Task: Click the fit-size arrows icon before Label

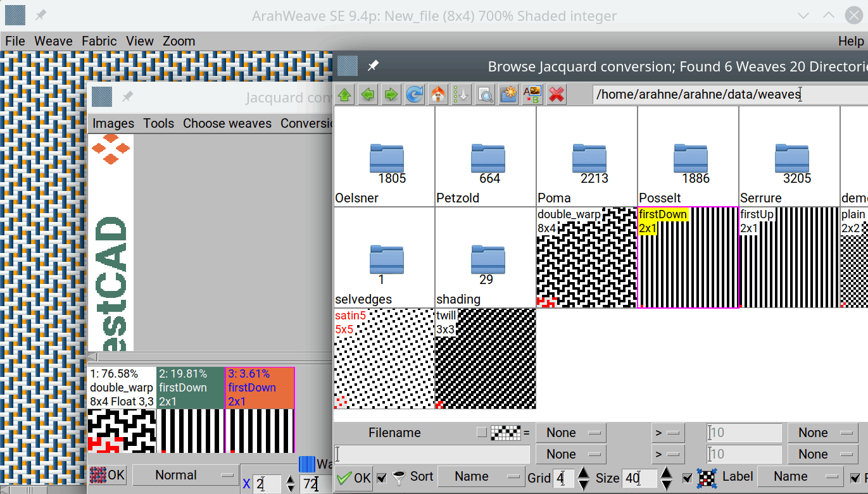Action: pyautogui.click(x=706, y=478)
